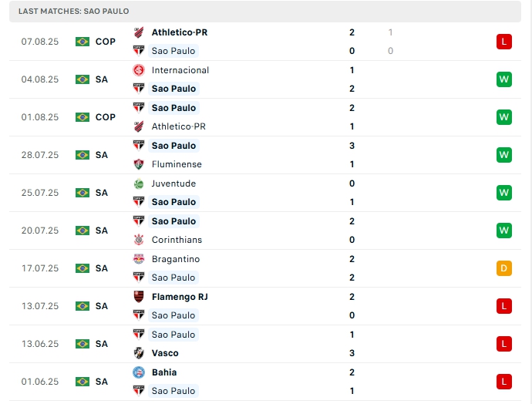Click the Corinthians club crest
This screenshot has height=404, width=532.
coord(139,240)
